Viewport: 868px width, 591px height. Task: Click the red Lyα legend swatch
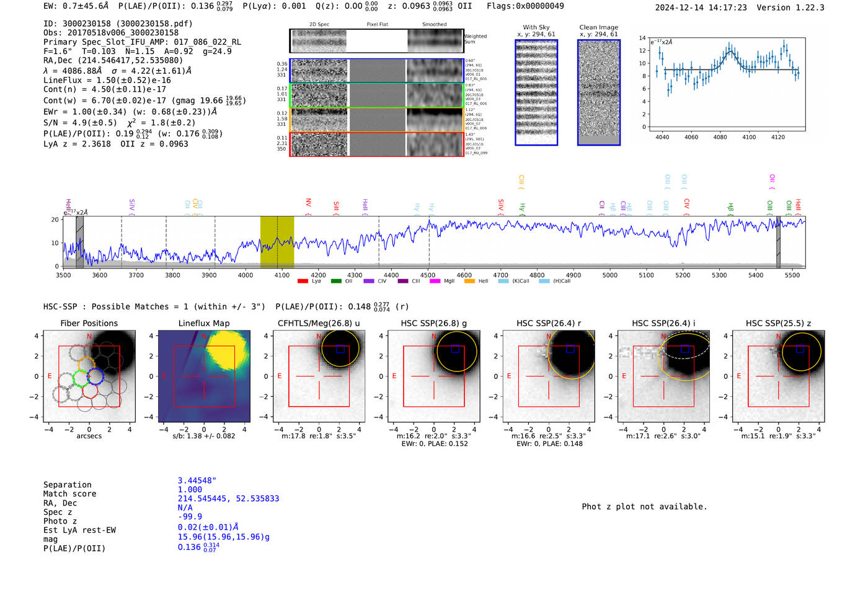pos(303,282)
